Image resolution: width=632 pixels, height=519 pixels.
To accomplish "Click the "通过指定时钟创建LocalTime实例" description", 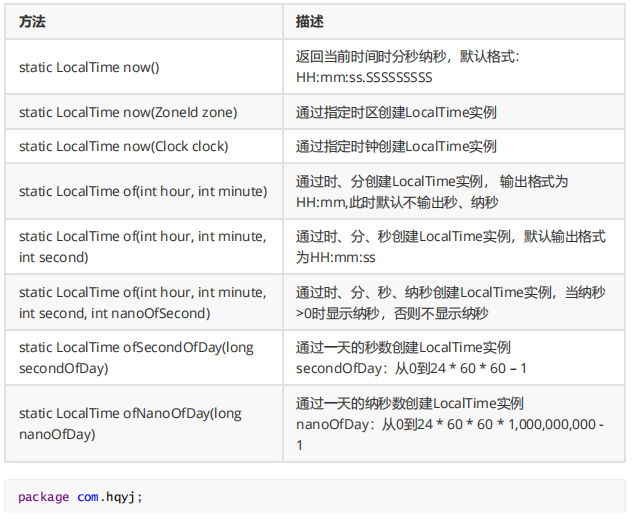I will pyautogui.click(x=396, y=146).
